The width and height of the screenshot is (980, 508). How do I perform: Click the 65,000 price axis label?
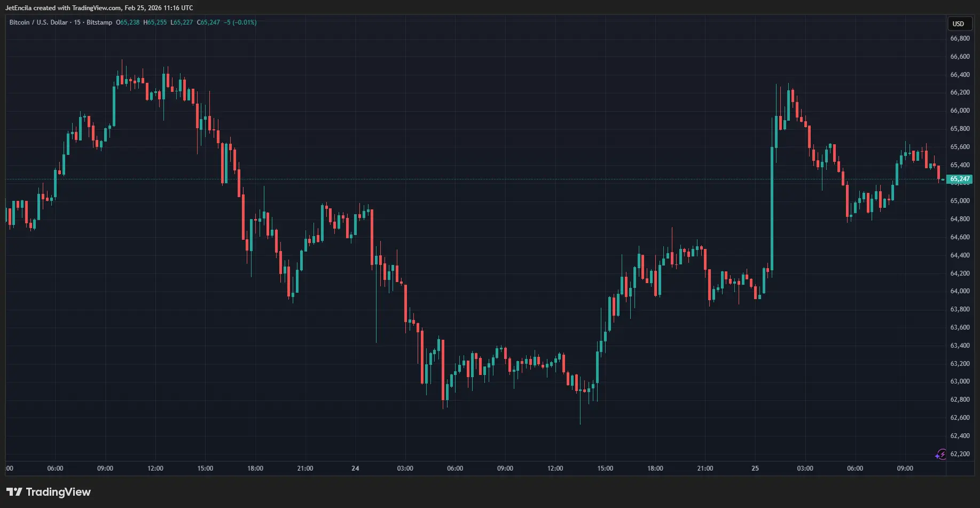click(x=960, y=201)
